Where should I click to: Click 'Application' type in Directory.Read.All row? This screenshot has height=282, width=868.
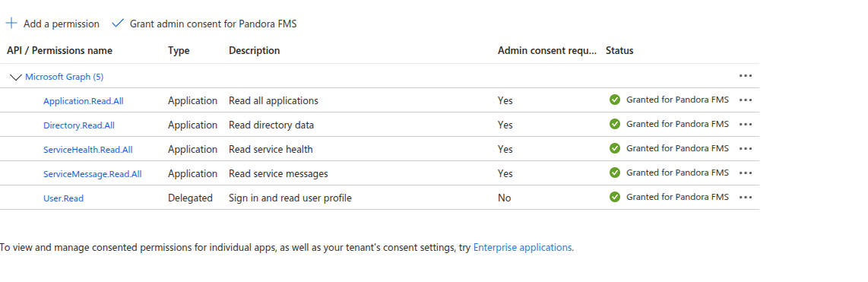[192, 125]
